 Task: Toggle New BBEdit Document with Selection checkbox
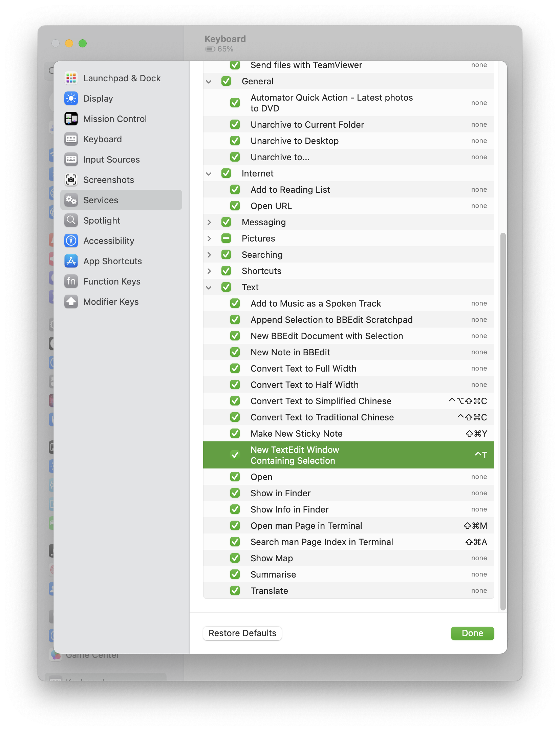(235, 336)
